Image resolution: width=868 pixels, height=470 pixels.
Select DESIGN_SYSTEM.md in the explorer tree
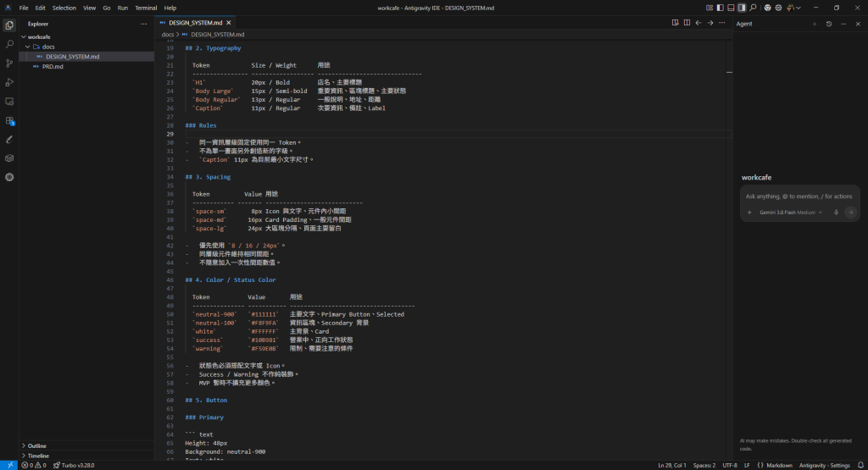pos(73,57)
